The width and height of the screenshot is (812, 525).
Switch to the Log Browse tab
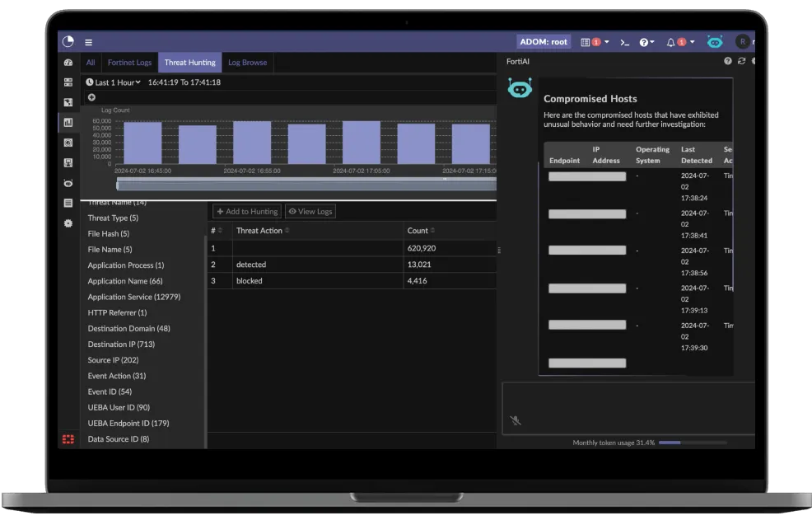tap(248, 62)
